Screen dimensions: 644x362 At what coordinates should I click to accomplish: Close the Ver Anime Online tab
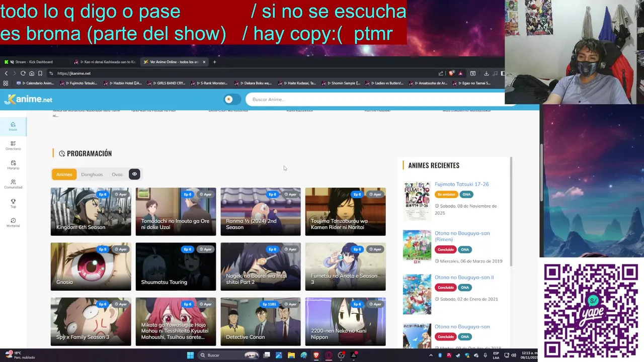coord(204,62)
